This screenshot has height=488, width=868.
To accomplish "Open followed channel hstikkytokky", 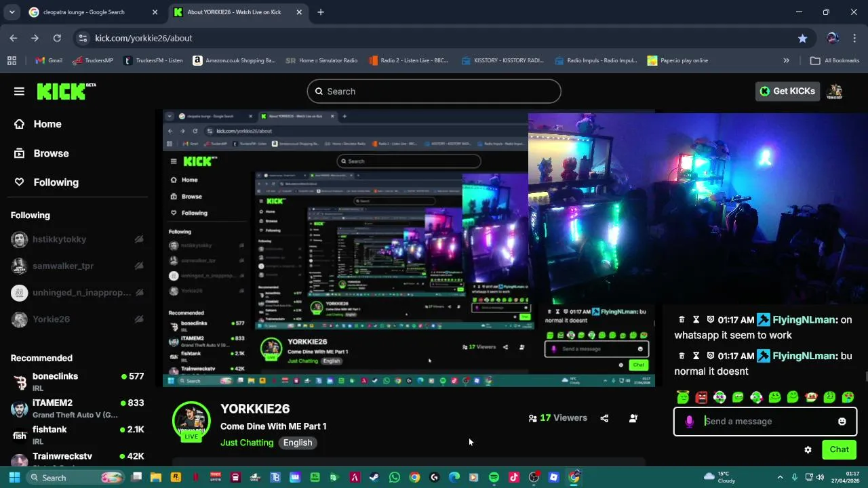I will point(77,239).
